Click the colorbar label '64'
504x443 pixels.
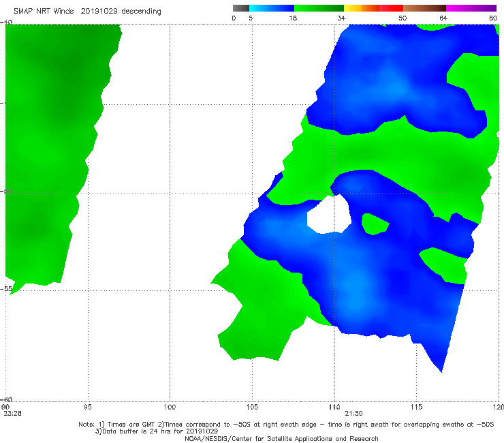click(x=443, y=18)
